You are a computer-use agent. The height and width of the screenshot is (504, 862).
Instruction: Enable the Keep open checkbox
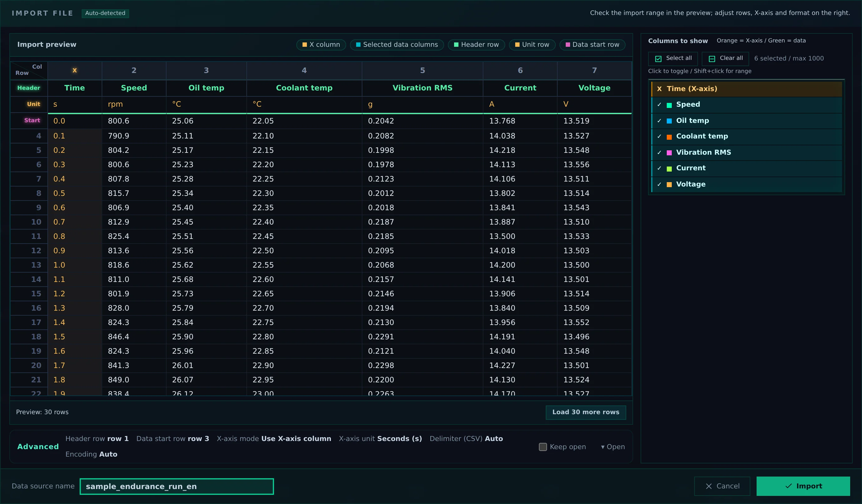(x=543, y=447)
